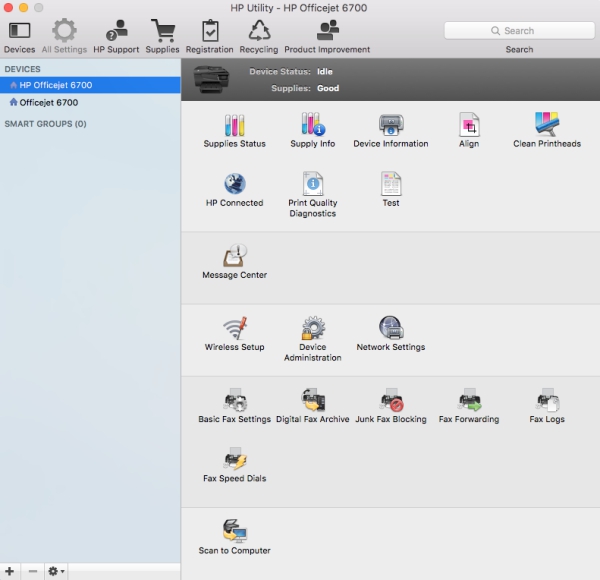Open the Align printer tool
The width and height of the screenshot is (600, 580).
click(x=469, y=130)
